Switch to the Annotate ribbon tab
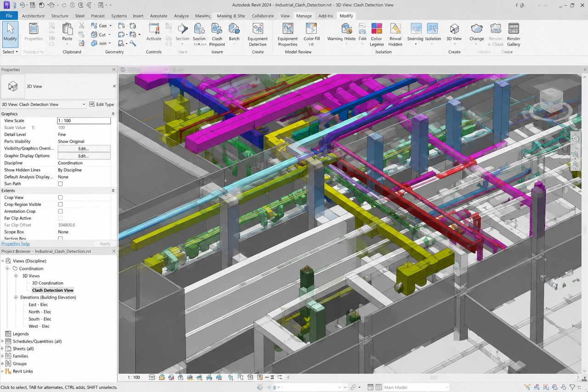Screen dimensions: 588x392 click(x=159, y=16)
